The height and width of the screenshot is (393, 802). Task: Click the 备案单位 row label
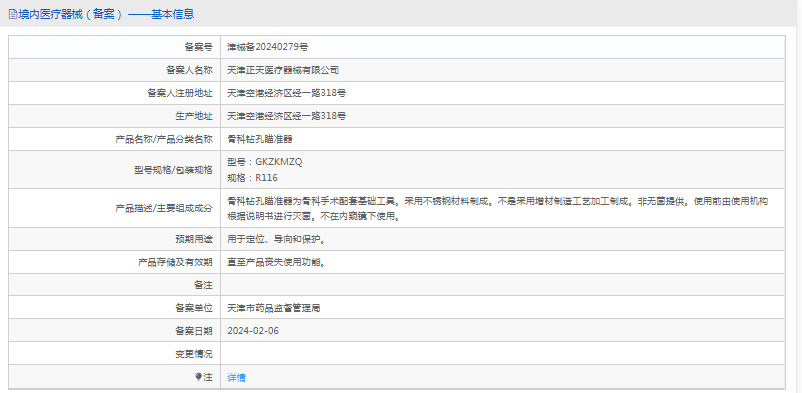tap(194, 309)
